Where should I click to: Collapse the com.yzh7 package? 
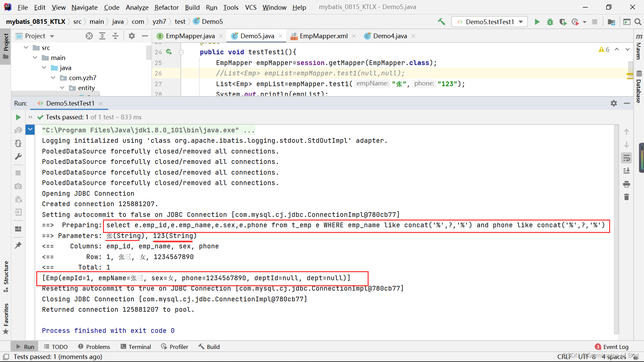tap(53, 78)
